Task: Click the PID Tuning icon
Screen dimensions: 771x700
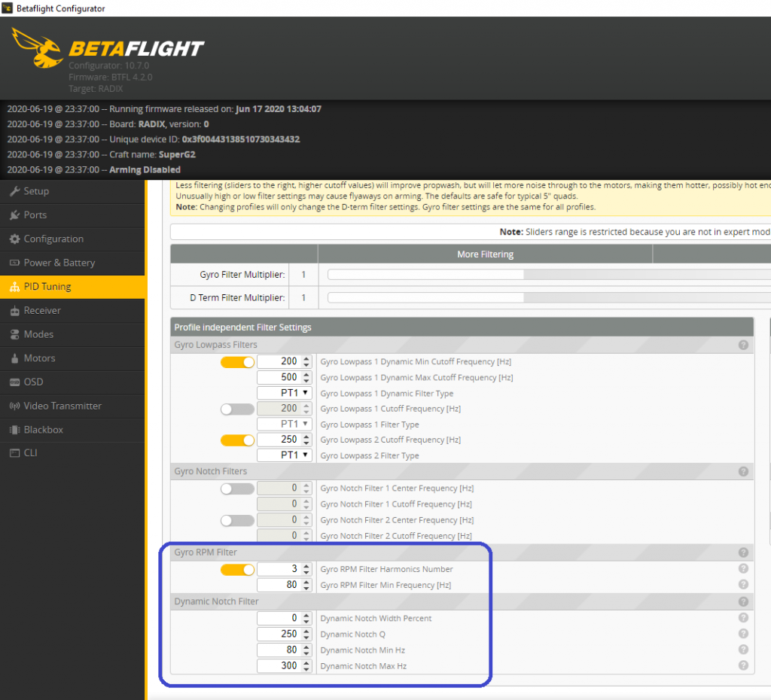Action: tap(15, 287)
